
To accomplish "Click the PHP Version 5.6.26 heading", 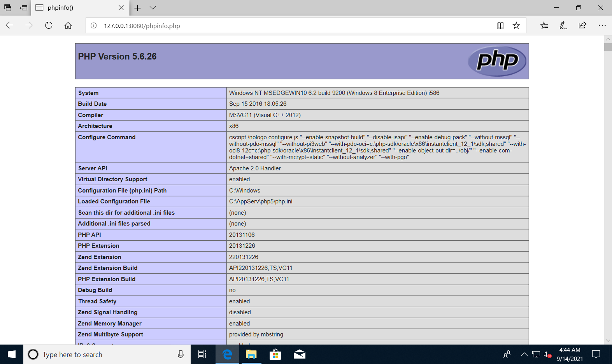I will [x=117, y=56].
